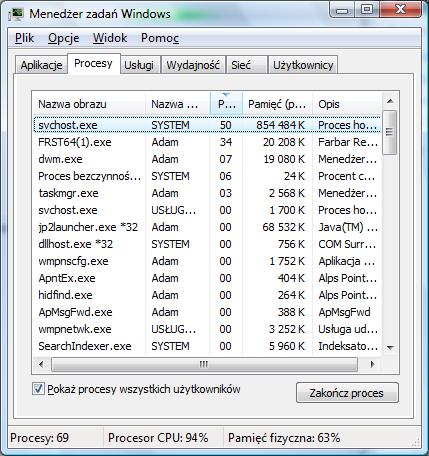Switch to the Usługi tab
Viewport: 429px width, 456px height.
139,65
